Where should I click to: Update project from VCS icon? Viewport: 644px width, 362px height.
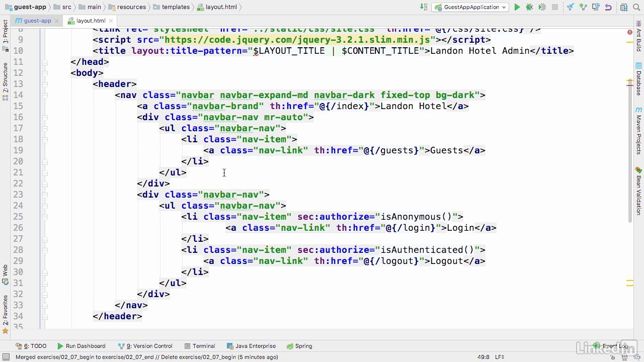(570, 7)
